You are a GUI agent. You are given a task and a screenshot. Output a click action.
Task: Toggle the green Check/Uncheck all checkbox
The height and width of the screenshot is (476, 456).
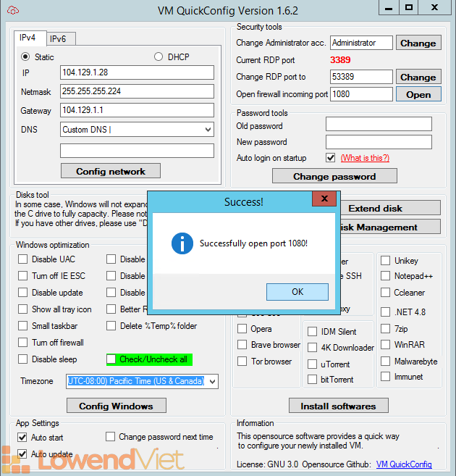tap(111, 359)
